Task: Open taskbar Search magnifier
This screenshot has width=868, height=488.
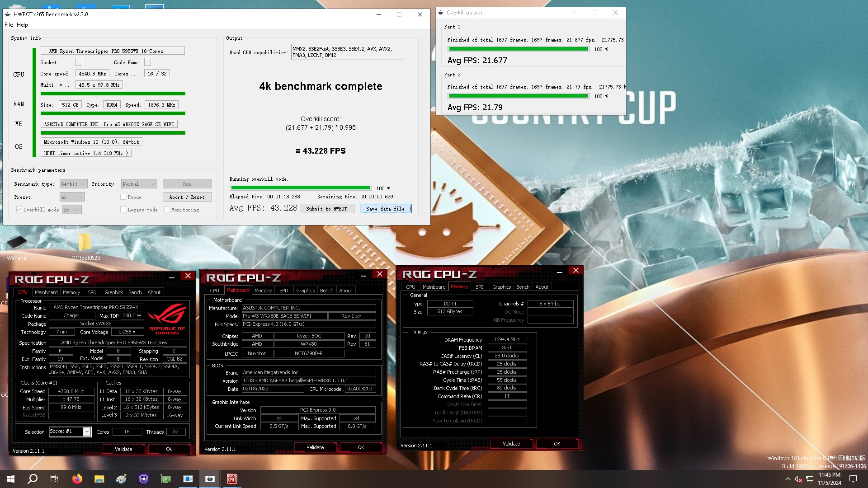Action: pyautogui.click(x=33, y=479)
